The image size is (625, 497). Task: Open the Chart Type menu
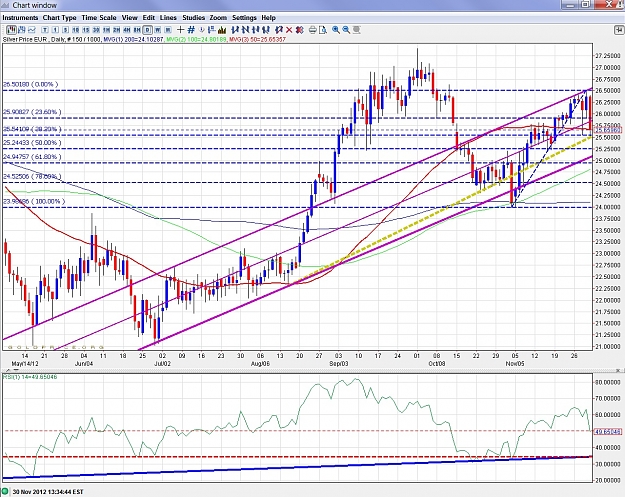click(x=59, y=18)
